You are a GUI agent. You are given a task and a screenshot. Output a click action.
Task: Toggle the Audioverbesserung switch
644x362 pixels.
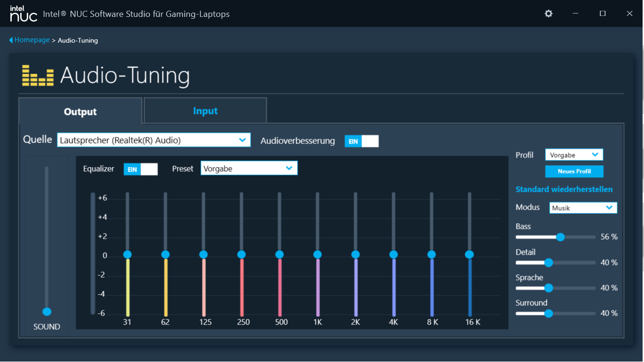[x=361, y=141]
